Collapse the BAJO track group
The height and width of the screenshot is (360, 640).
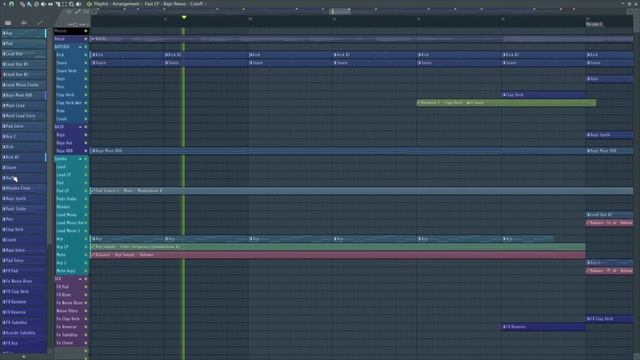tap(80, 127)
